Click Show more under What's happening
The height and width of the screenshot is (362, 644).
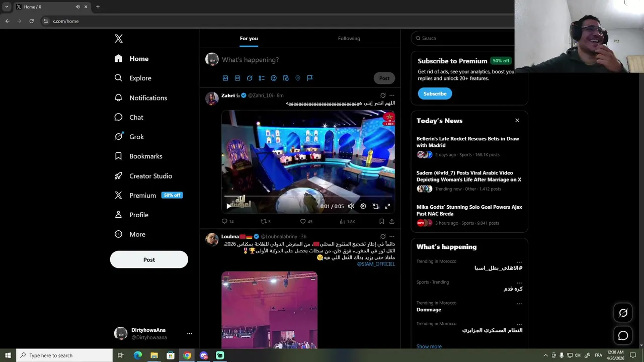(x=429, y=346)
